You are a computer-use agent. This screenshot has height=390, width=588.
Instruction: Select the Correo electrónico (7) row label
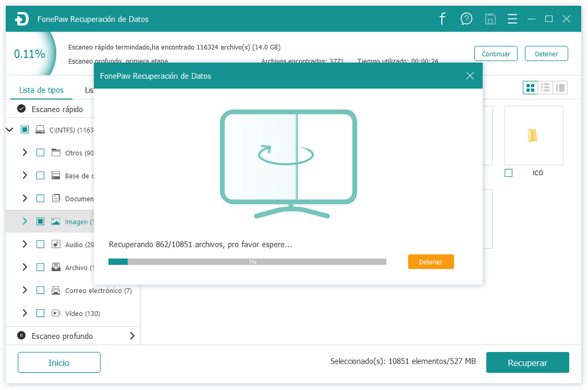98,291
